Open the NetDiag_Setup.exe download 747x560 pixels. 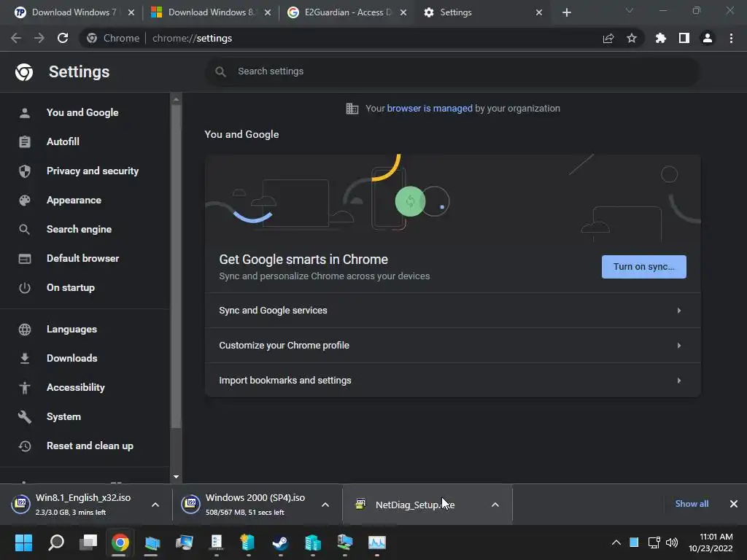point(414,505)
